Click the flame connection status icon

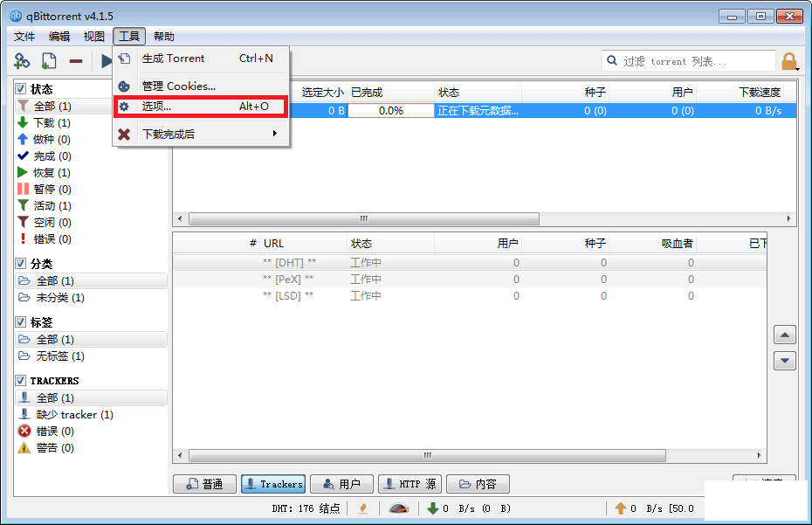click(363, 508)
